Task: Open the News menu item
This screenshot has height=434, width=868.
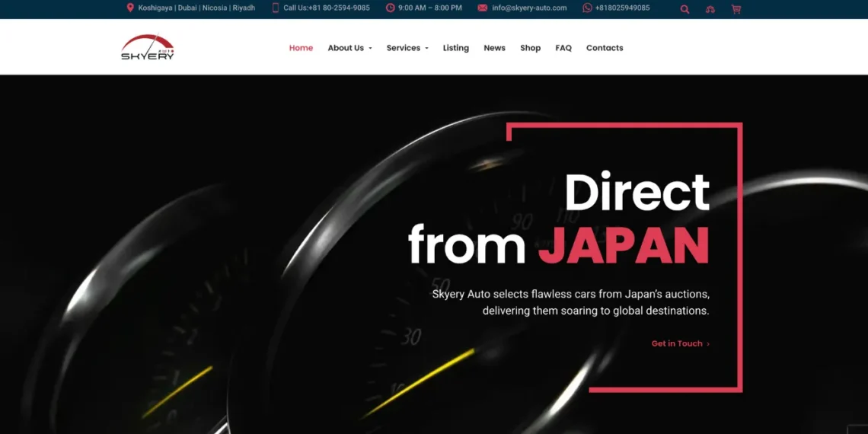Action: (x=494, y=48)
